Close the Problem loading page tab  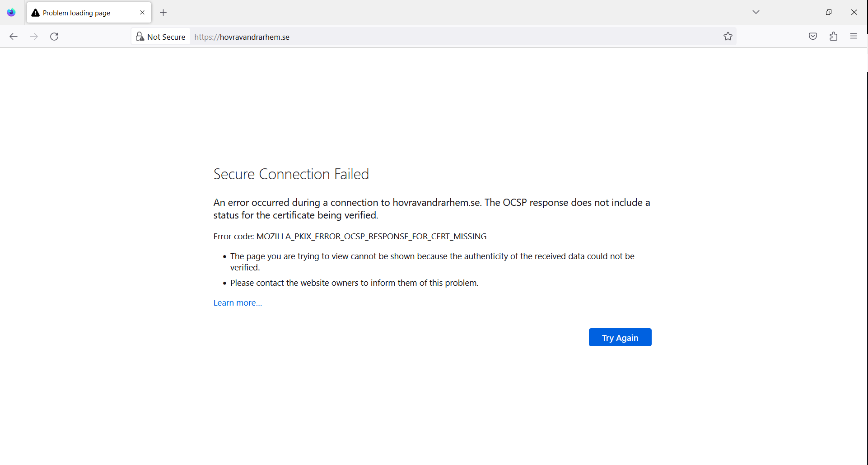coord(142,12)
